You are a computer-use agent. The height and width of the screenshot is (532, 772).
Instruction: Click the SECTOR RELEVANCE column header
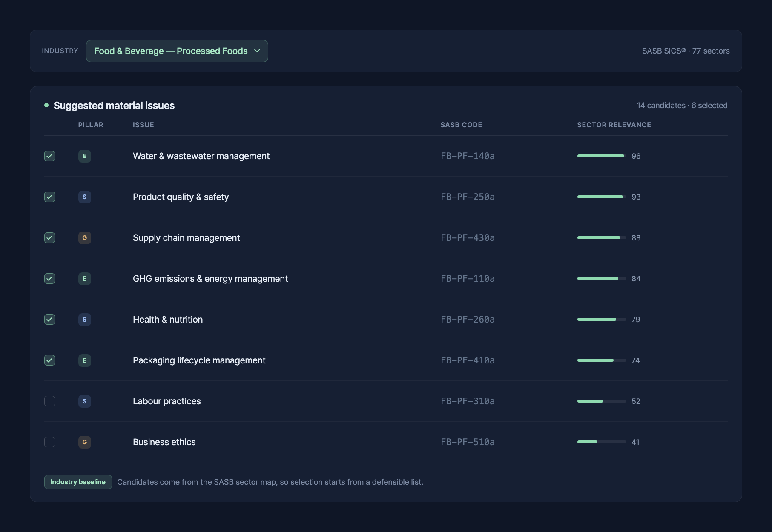614,125
